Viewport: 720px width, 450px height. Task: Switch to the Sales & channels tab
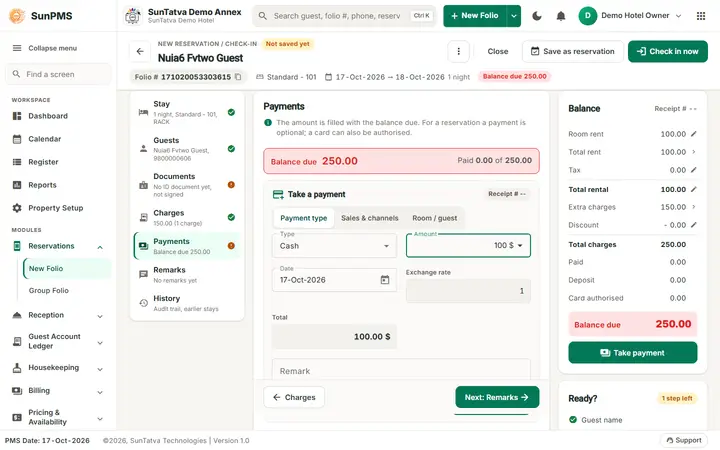pos(370,218)
